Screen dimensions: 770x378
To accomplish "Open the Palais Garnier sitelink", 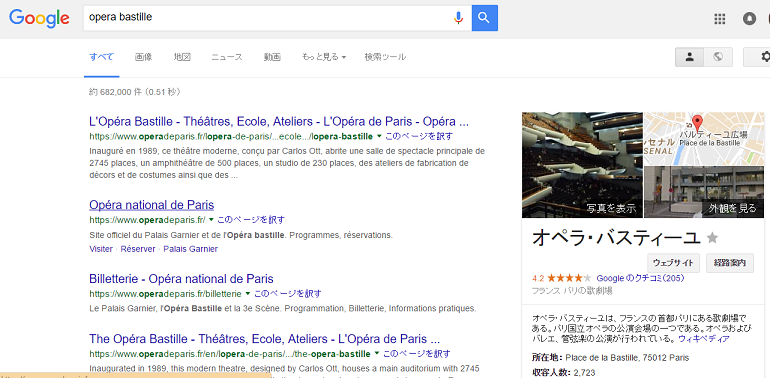I will coord(191,249).
